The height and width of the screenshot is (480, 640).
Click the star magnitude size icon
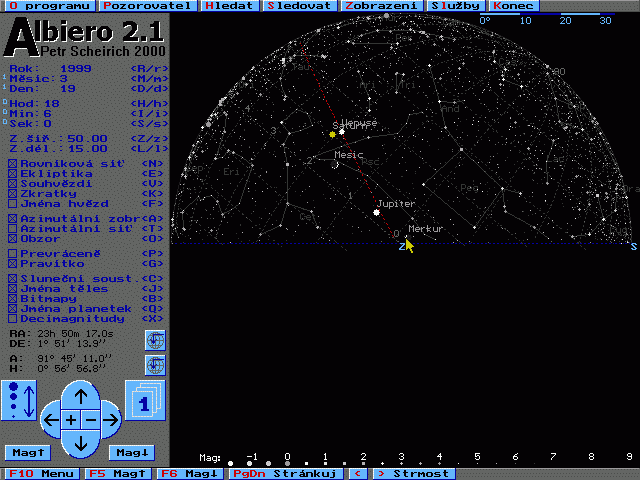pos(20,400)
